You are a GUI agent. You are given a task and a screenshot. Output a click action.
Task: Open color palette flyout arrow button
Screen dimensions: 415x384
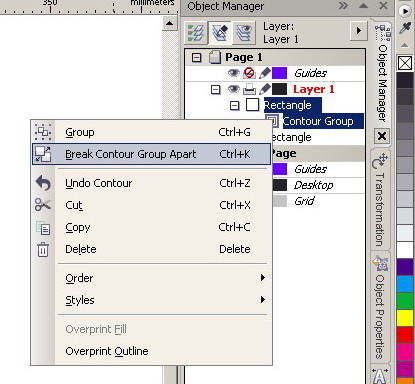pyautogui.click(x=405, y=11)
